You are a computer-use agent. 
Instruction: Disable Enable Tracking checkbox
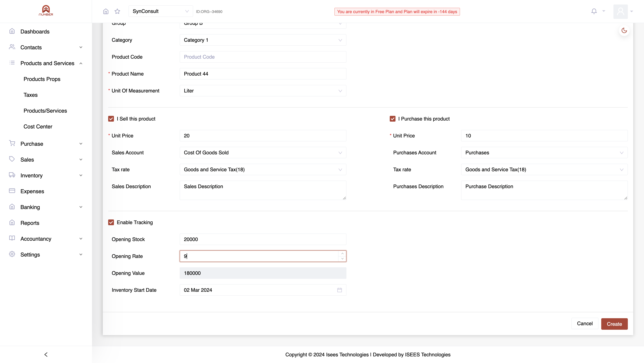tap(111, 222)
